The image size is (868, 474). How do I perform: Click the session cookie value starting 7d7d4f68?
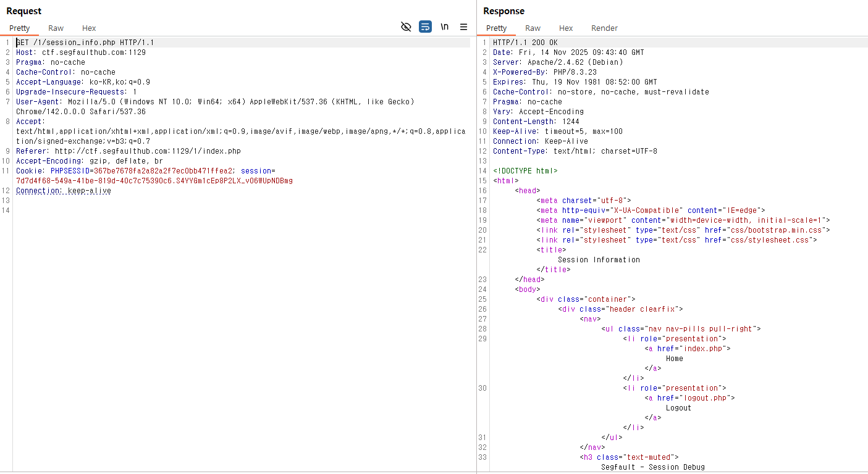pos(154,181)
